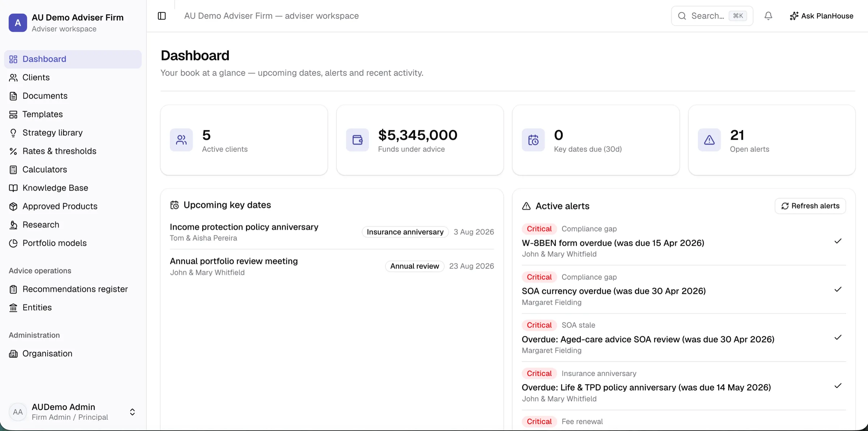The width and height of the screenshot is (868, 431).
Task: Open the Dashboard menu item
Action: pos(73,59)
